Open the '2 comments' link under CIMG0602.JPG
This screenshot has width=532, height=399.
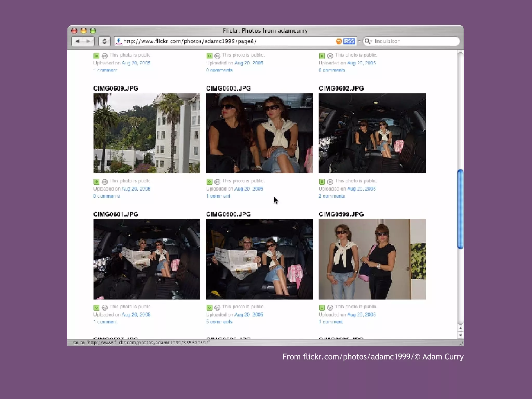(x=332, y=196)
